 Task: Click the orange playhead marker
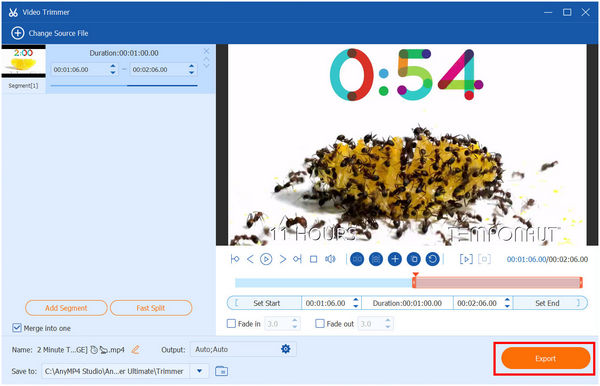tap(415, 274)
